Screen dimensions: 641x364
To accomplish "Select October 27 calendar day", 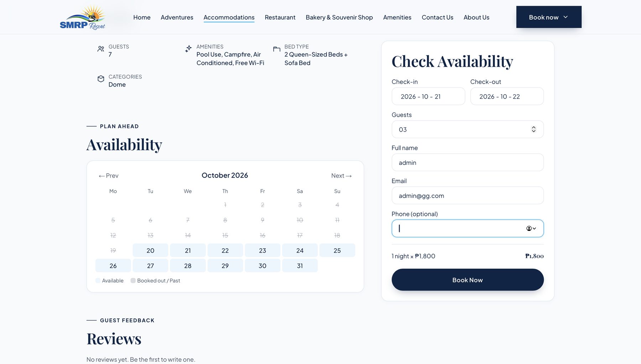I will (x=150, y=266).
